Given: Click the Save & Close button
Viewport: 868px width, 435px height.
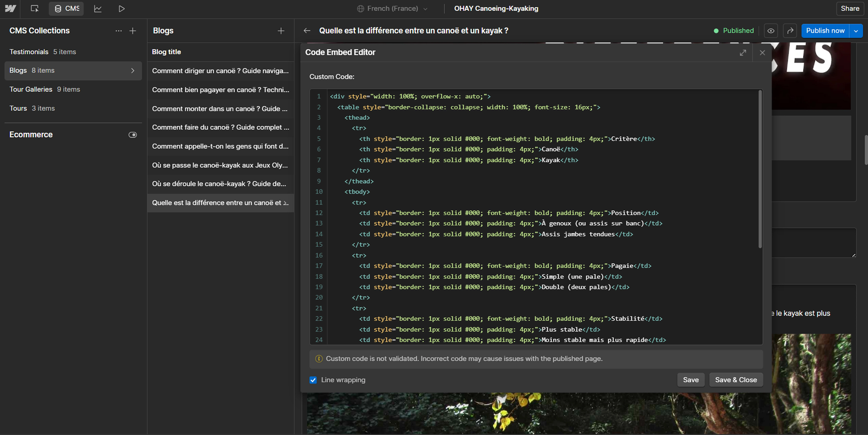Looking at the screenshot, I should pyautogui.click(x=736, y=380).
